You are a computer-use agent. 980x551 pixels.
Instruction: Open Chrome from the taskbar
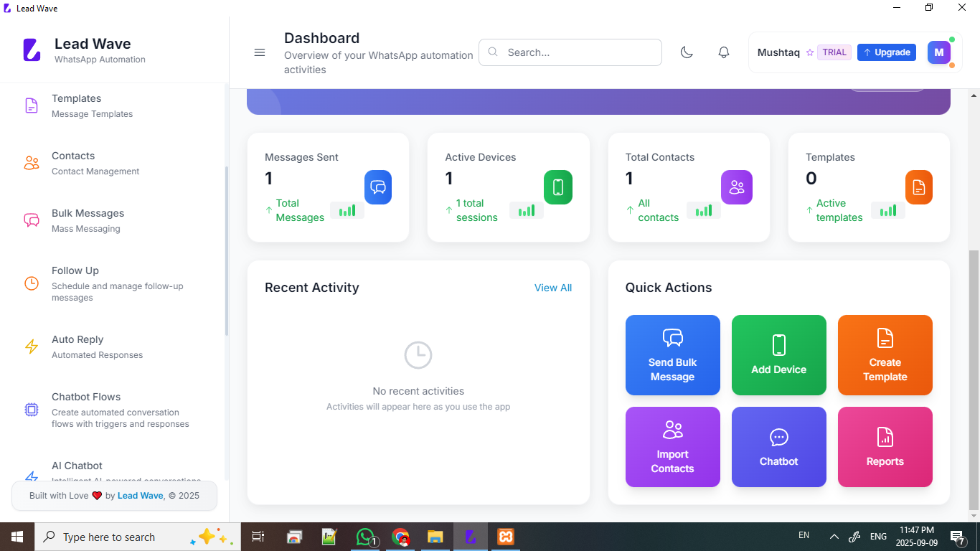click(x=400, y=537)
